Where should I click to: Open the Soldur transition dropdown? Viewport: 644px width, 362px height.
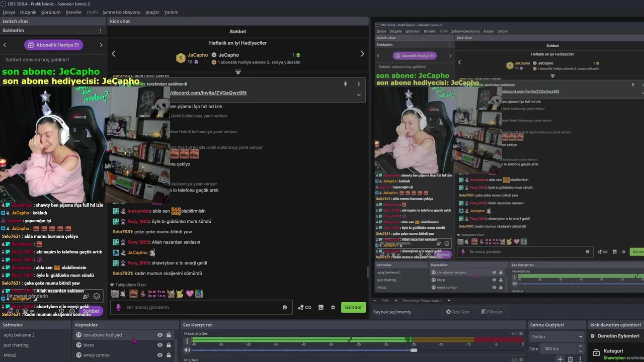pos(557,336)
